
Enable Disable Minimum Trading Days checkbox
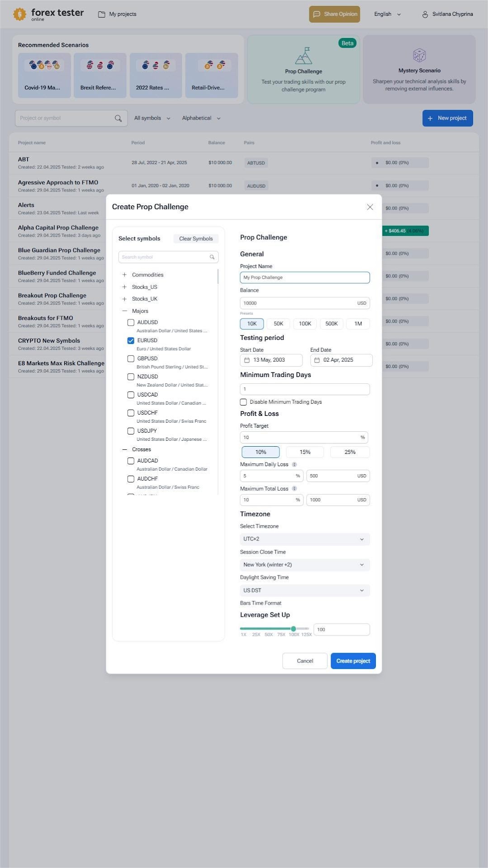pos(243,402)
